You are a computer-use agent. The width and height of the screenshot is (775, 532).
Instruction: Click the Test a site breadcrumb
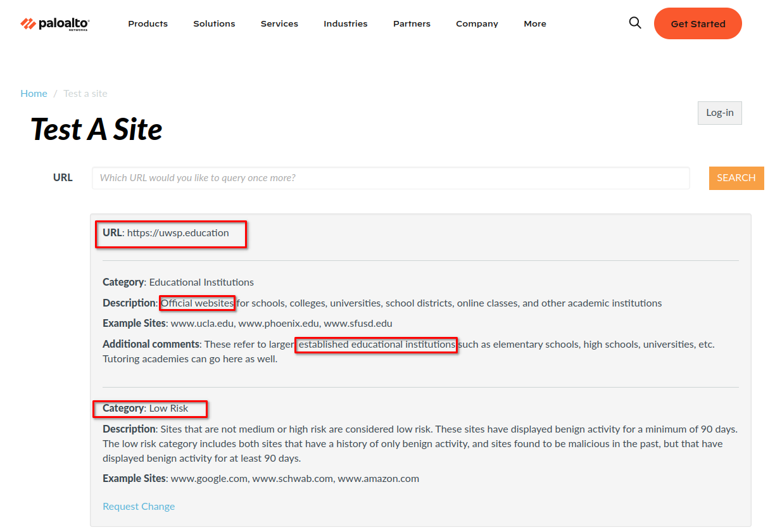tap(85, 93)
